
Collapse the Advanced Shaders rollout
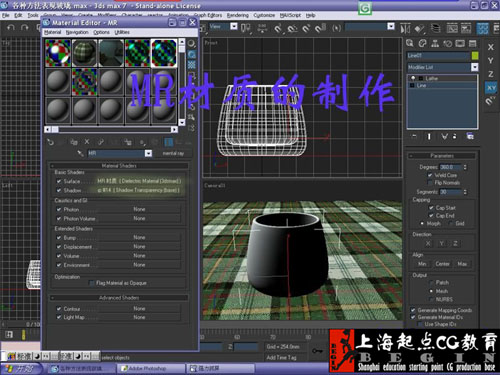pyautogui.click(x=119, y=298)
